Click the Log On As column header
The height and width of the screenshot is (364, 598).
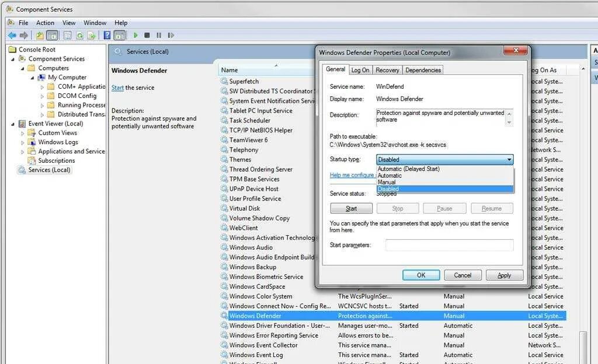(x=548, y=70)
